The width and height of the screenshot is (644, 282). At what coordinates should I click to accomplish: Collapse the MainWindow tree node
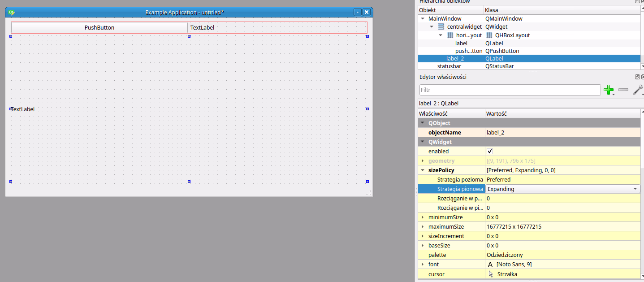pyautogui.click(x=423, y=19)
